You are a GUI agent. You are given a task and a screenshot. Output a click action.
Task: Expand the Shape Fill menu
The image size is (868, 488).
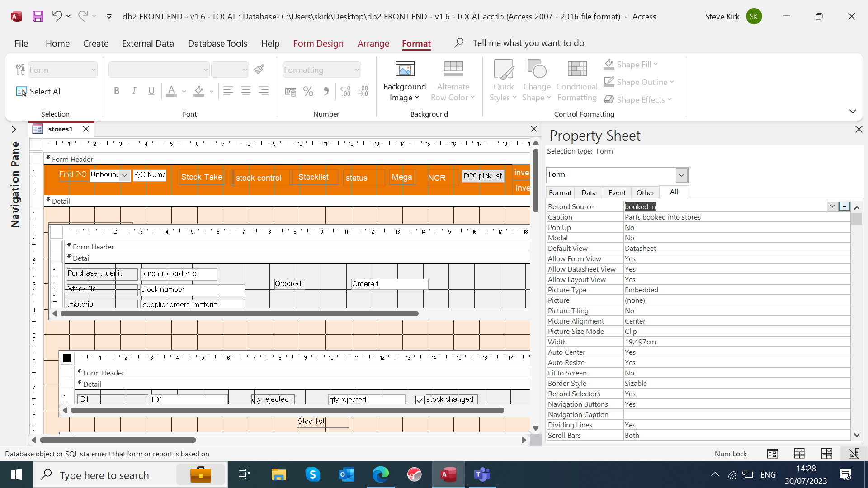[x=631, y=64]
